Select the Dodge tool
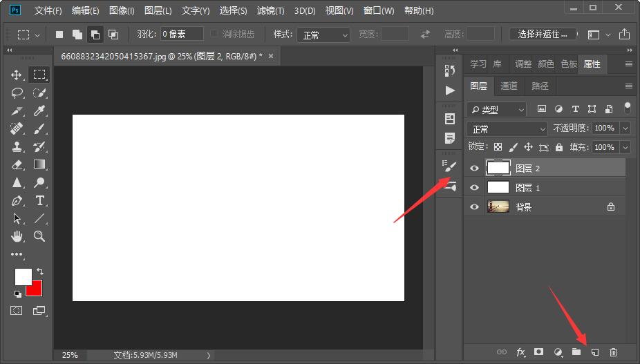 pos(39,182)
